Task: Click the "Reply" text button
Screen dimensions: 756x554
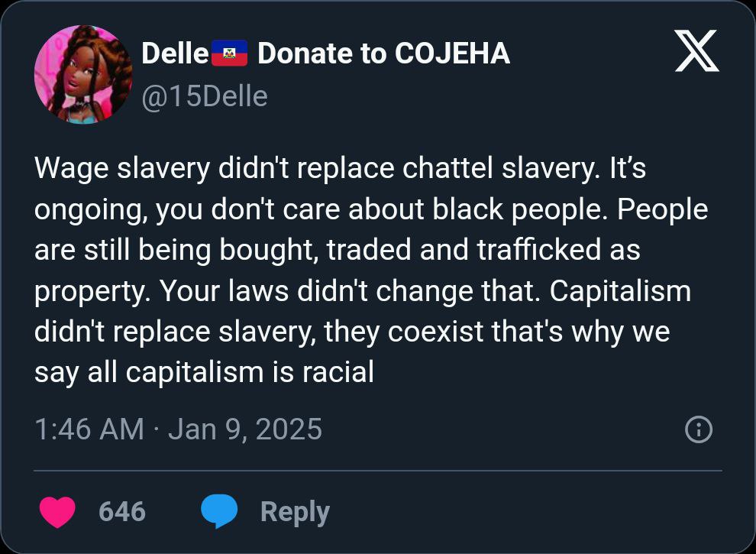Action: point(295,511)
